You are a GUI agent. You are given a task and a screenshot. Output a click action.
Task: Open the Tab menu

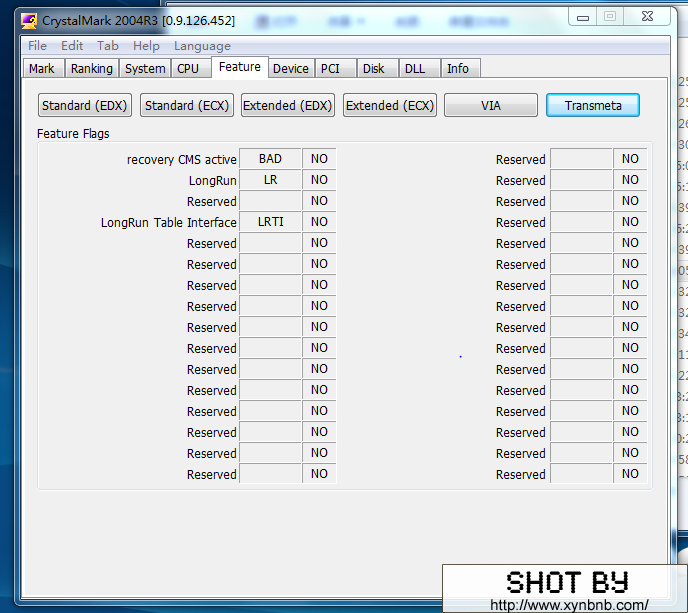click(x=108, y=46)
